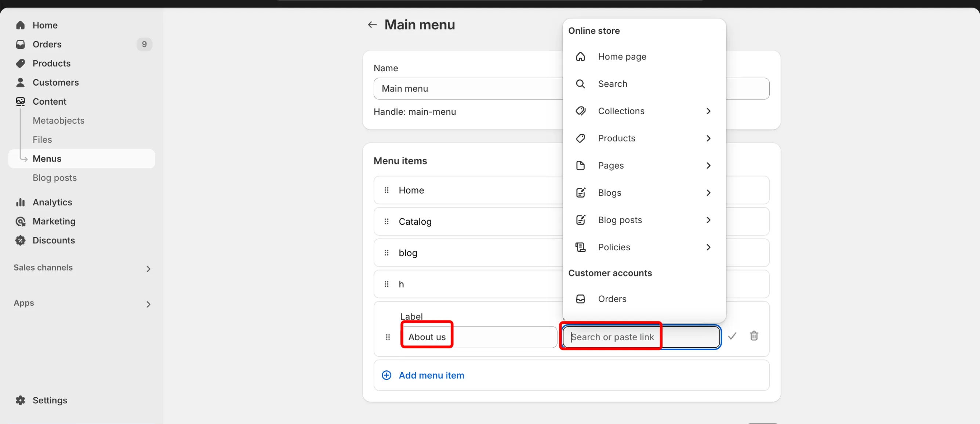Click the Online store heading in dropdown
Image resolution: width=980 pixels, height=424 pixels.
[x=594, y=31]
